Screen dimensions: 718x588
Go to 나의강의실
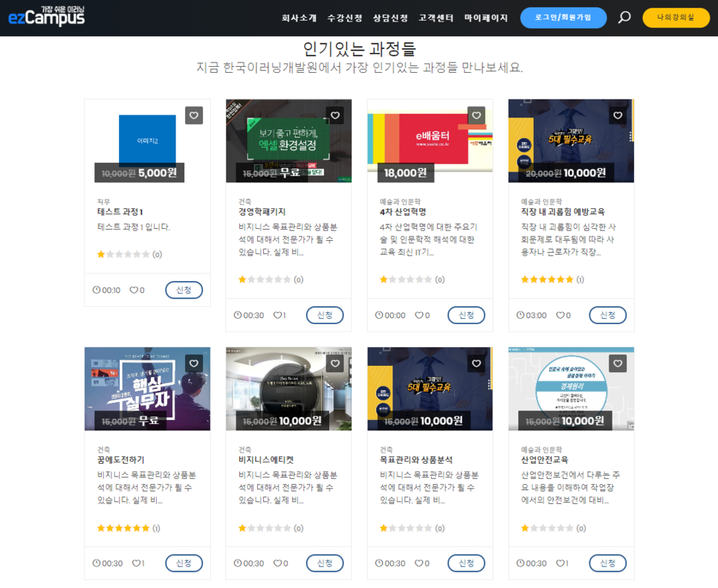(x=676, y=18)
